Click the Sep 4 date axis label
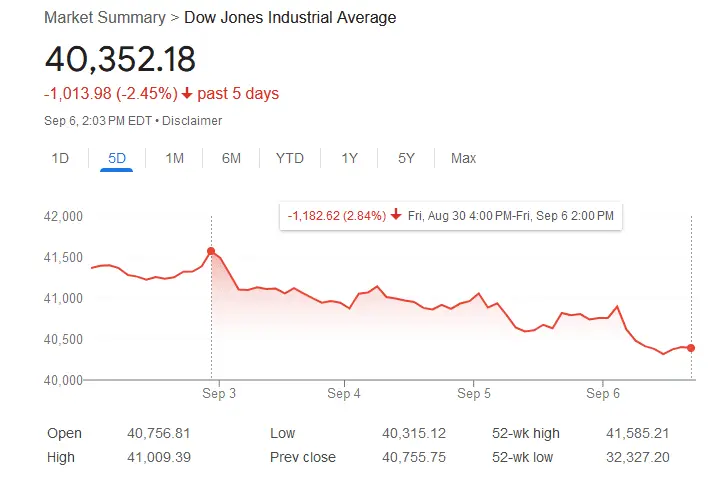The height and width of the screenshot is (480, 715). click(x=345, y=393)
